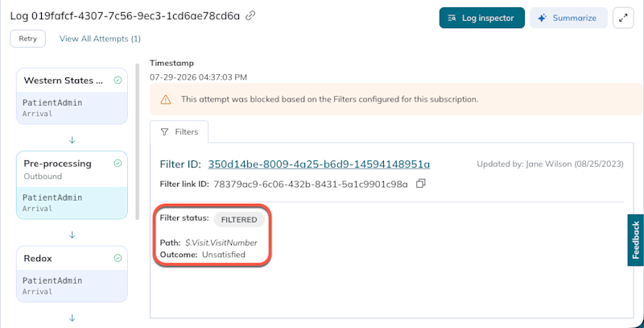Expand log view with the fullscreen arrows icon

coord(623,18)
